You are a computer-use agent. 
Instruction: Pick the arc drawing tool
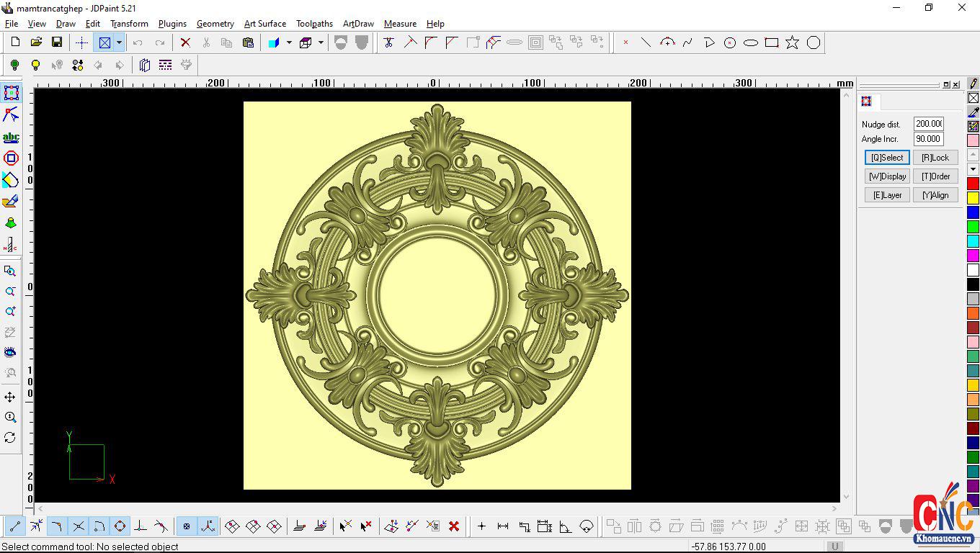[667, 42]
